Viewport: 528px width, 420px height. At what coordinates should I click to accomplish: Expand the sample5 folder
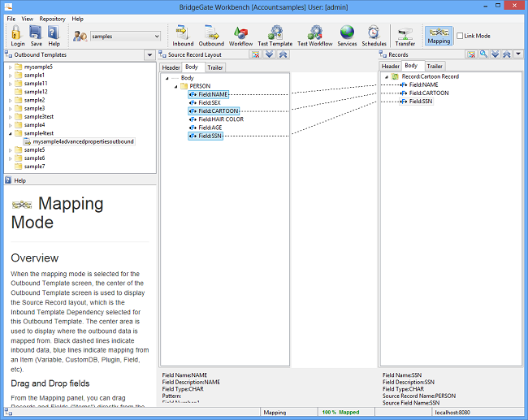click(x=10, y=150)
